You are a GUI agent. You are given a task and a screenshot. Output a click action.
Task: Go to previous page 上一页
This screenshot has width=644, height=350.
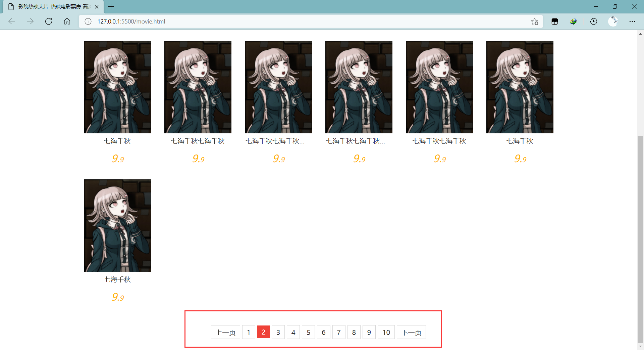tap(225, 332)
